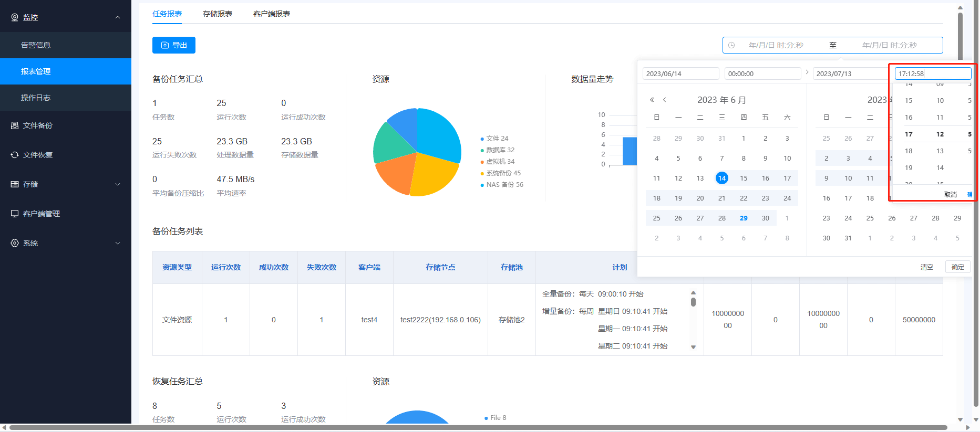The height and width of the screenshot is (432, 980).
Task: Toggle NAS 备份 56 legend entry
Action: click(504, 185)
